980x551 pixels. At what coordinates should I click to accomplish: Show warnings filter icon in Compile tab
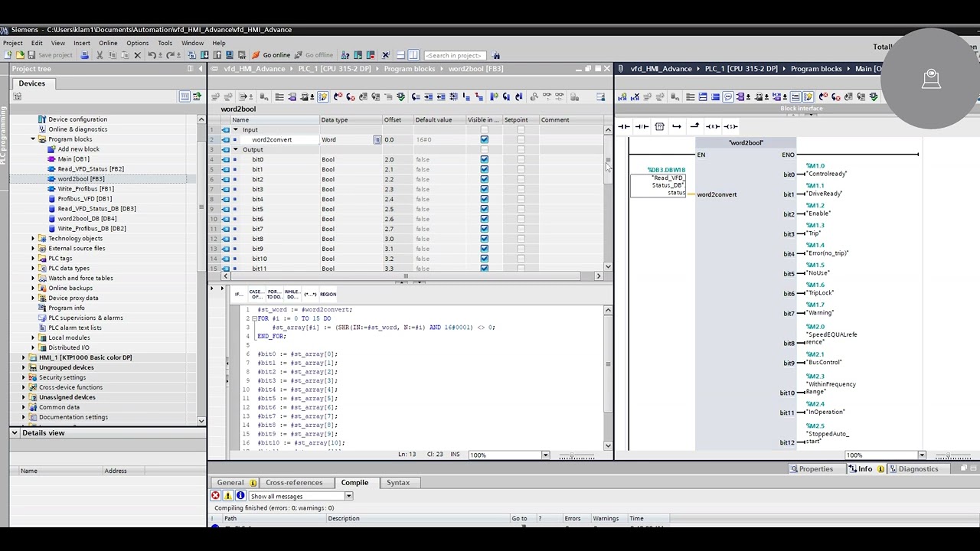[x=228, y=496]
